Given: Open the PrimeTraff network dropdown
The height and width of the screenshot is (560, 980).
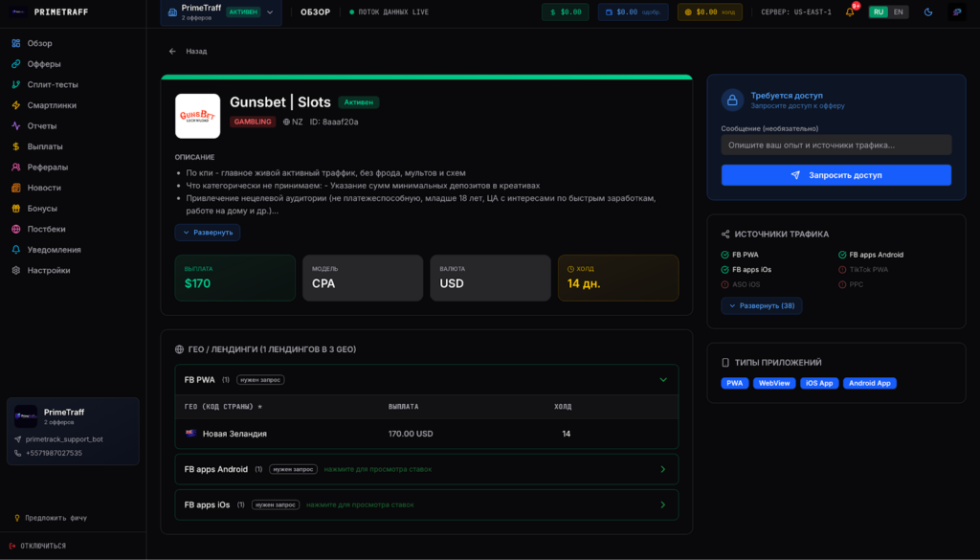Looking at the screenshot, I should click(x=221, y=12).
